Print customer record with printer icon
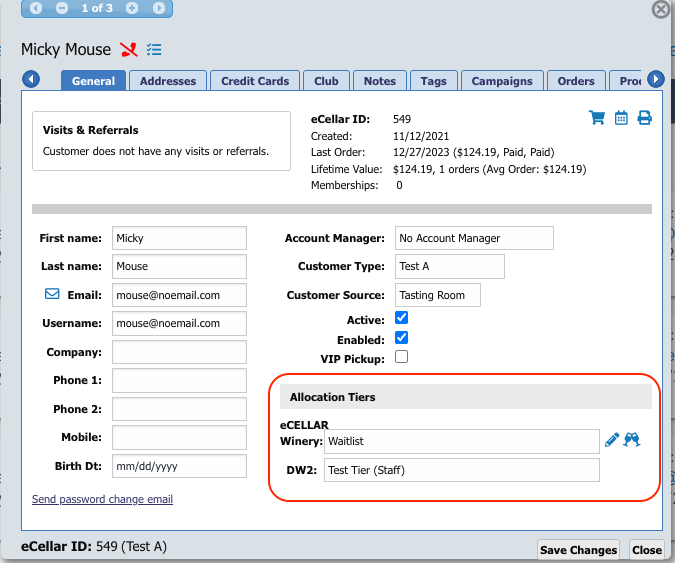The image size is (675, 563). point(644,118)
